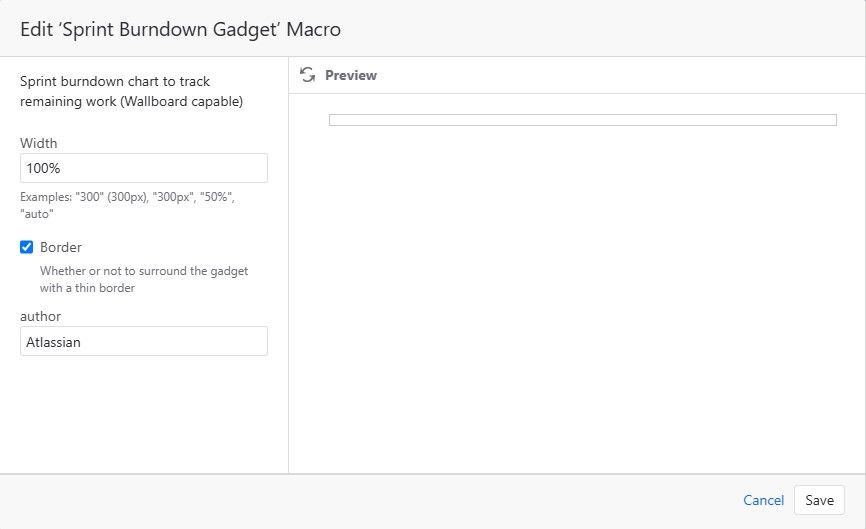Click the refresh preview arrows icon

(x=308, y=75)
